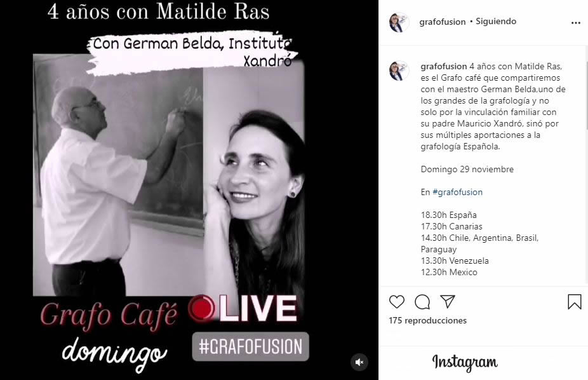Image resolution: width=588 pixels, height=380 pixels.
Task: Follow the #grafofusion hashtag link
Action: tap(457, 192)
